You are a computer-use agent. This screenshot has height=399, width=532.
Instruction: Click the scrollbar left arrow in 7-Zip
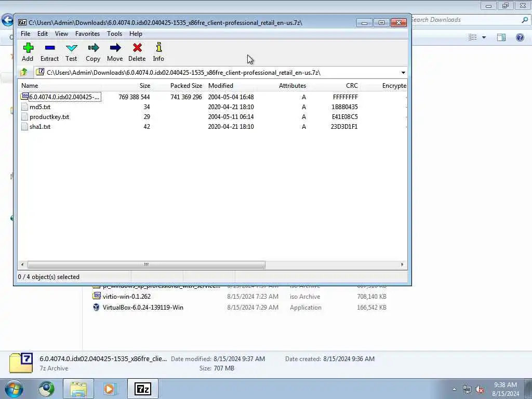click(x=22, y=264)
